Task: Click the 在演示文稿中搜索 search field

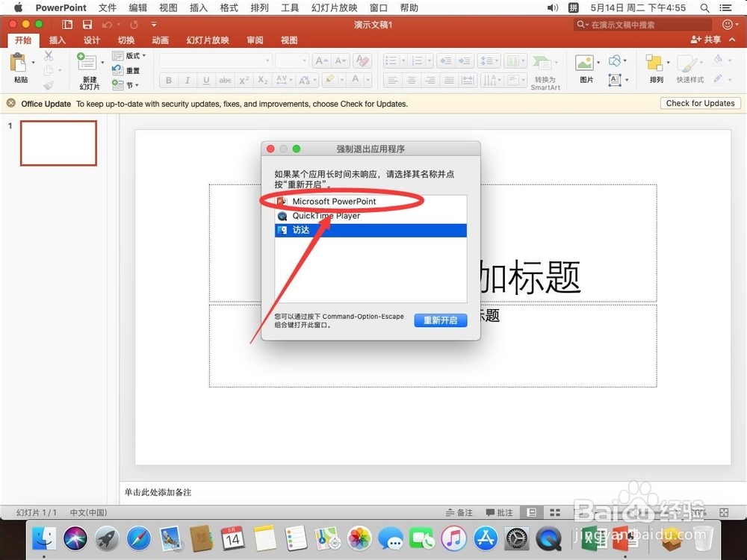Action: 643,25
